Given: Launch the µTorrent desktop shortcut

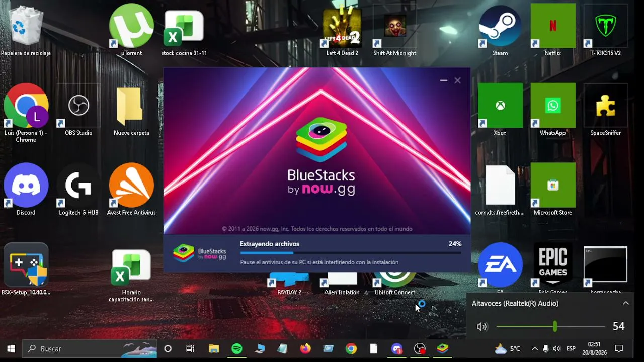Looking at the screenshot, I should click(131, 30).
